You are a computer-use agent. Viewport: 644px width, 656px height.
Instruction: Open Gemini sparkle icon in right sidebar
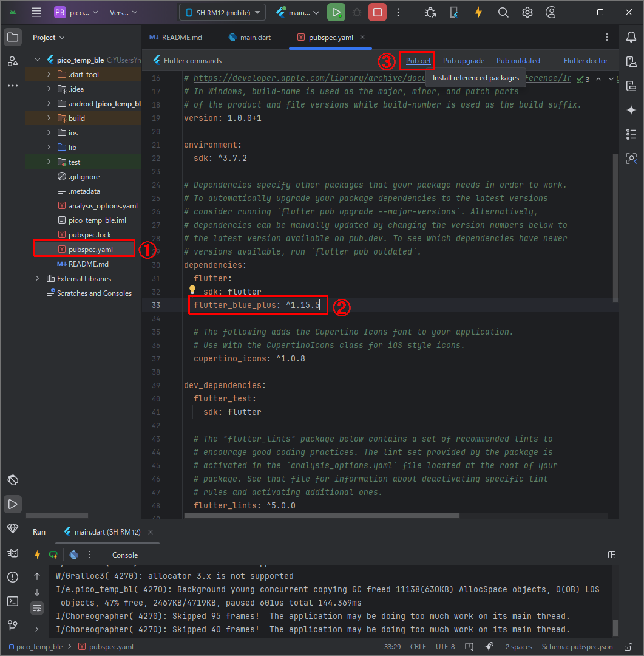point(631,110)
